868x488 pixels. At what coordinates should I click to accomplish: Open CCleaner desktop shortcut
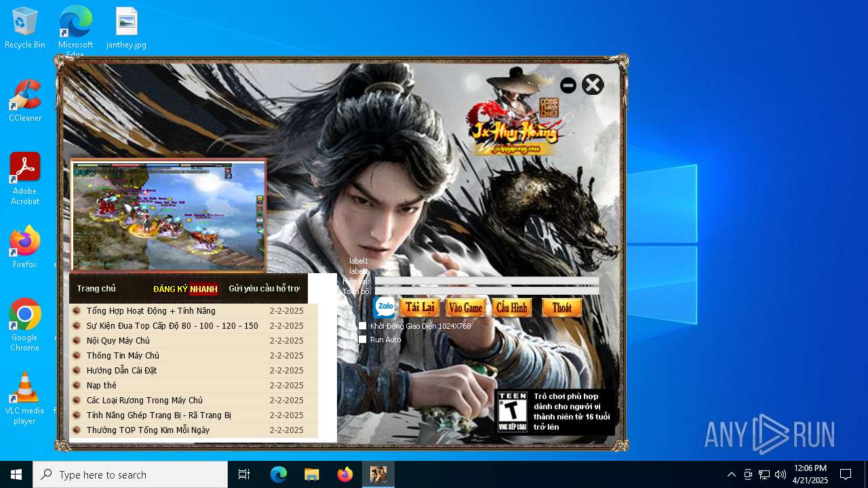point(25,101)
